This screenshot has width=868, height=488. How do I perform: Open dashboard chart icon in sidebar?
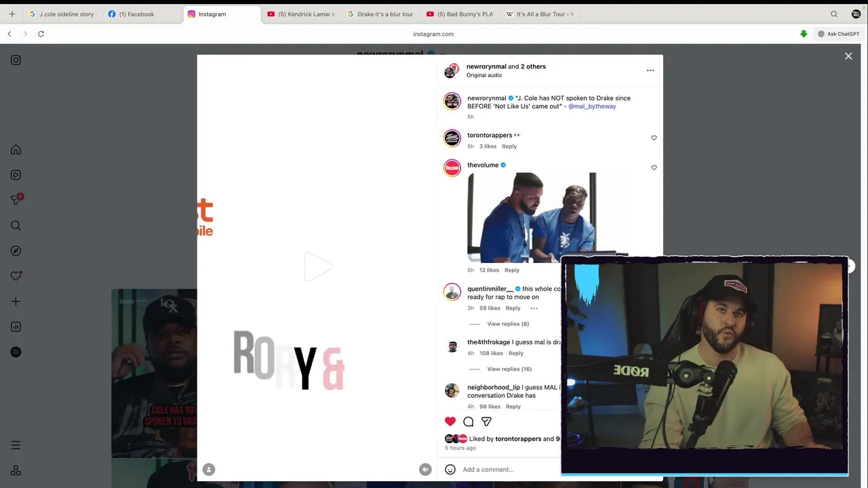(16, 327)
